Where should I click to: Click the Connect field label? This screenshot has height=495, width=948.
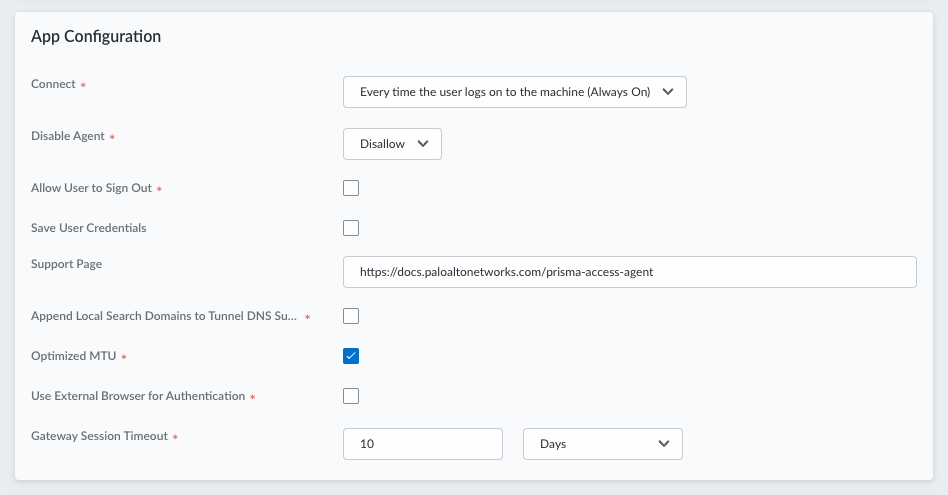click(53, 84)
